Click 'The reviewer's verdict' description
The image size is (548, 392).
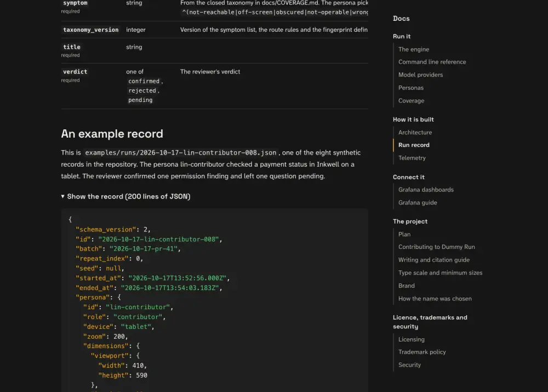pyautogui.click(x=210, y=72)
